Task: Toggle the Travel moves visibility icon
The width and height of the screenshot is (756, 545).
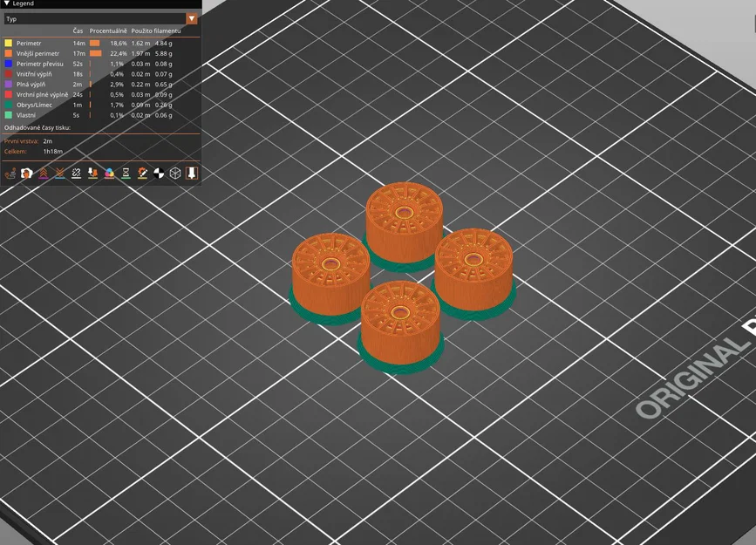Action: [10, 173]
